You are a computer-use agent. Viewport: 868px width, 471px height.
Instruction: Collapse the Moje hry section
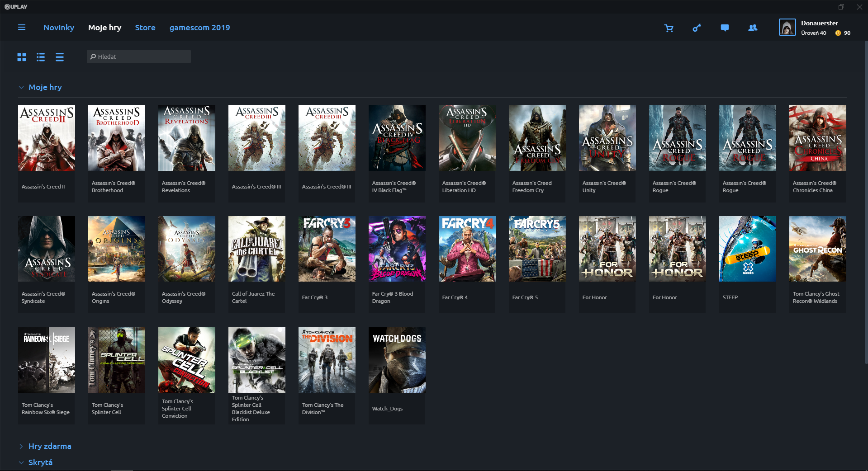pos(21,88)
